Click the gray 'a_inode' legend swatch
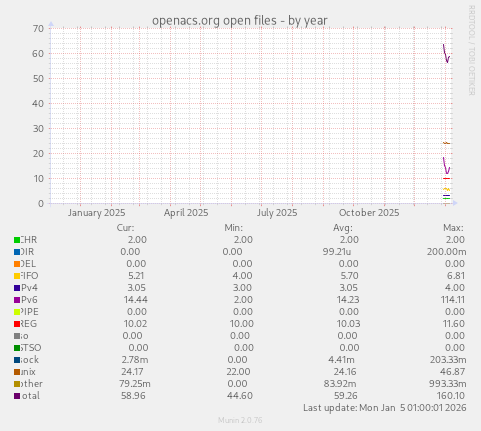Screen dimensions: 481x431 [17, 336]
